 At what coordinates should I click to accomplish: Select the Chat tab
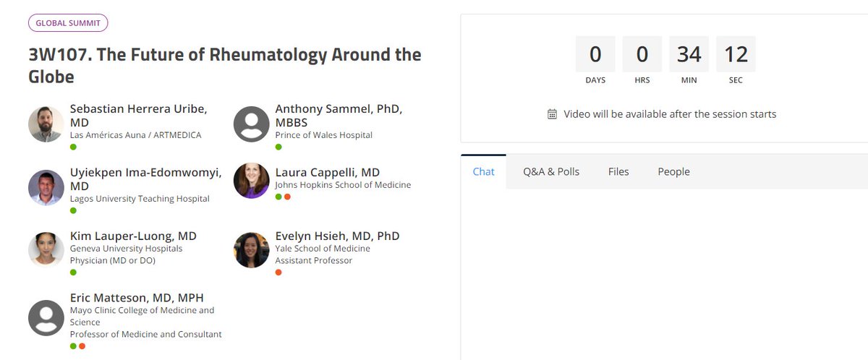click(x=484, y=172)
